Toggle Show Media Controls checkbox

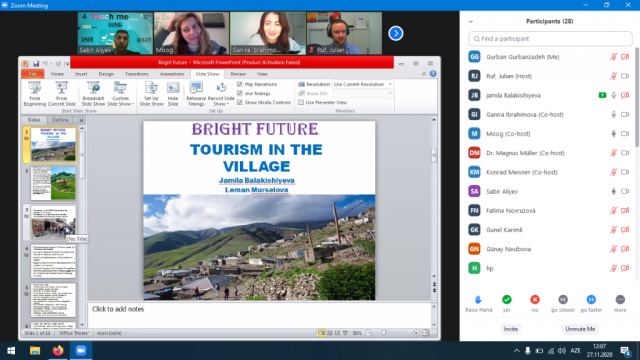tap(240, 102)
